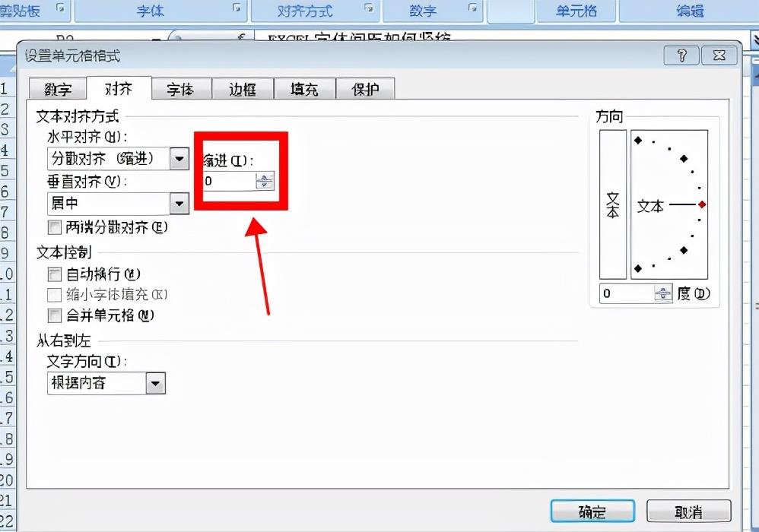759x532 pixels.
Task: Expand the 文字方向 dropdown arrow
Action: [x=155, y=384]
